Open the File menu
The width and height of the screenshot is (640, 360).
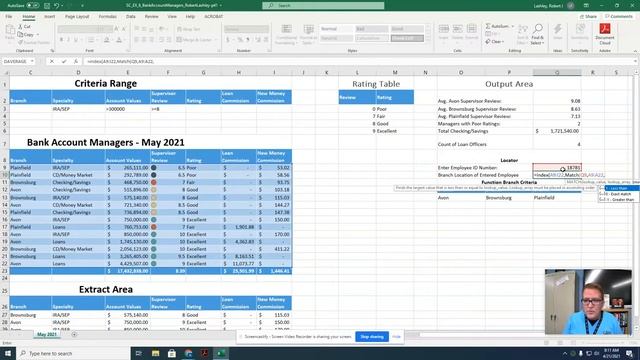pos(9,17)
